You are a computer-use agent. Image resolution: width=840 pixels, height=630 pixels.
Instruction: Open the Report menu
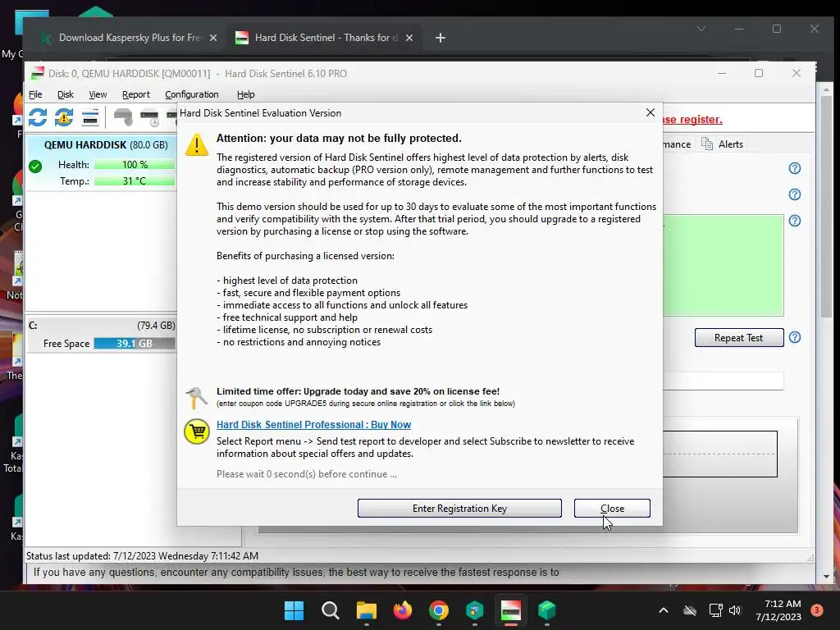point(136,94)
